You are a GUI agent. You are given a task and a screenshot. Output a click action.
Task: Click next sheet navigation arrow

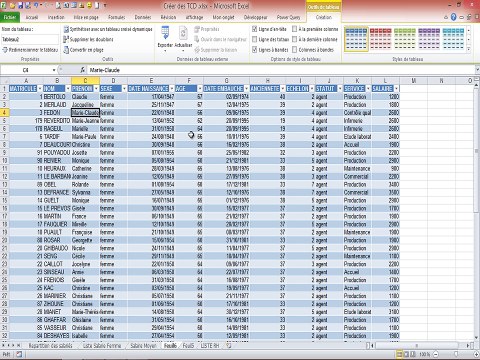pos(13,346)
